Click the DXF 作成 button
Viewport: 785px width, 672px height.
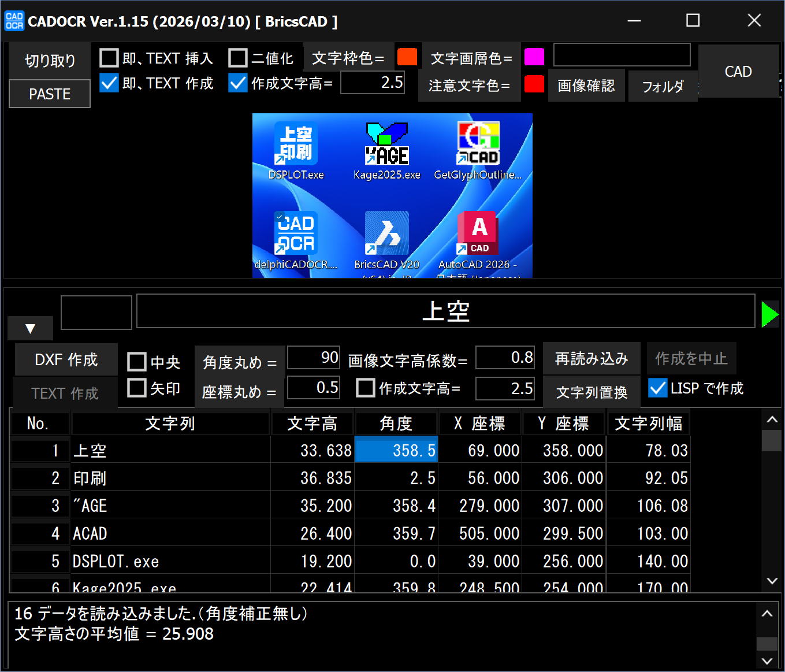pos(66,359)
